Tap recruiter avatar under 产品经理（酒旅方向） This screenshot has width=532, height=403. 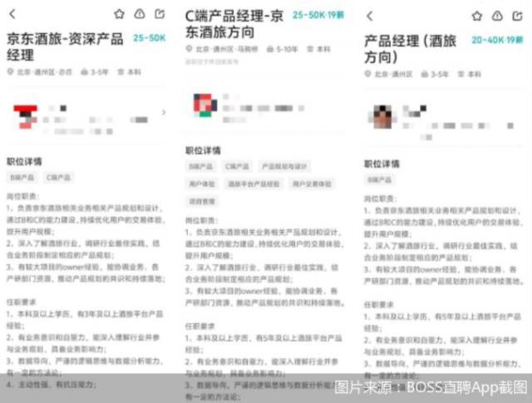coord(382,116)
